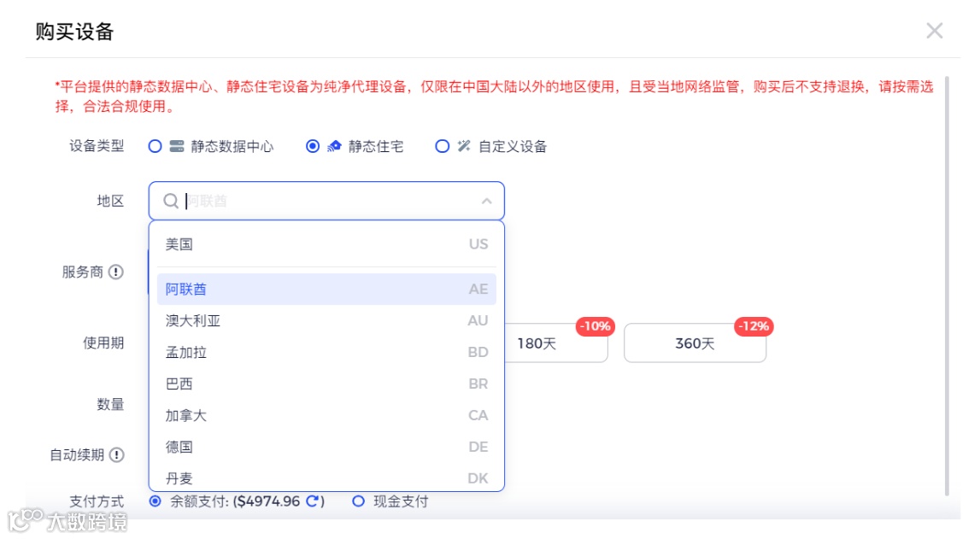Collapse the region dropdown via its chevron
This screenshot has width=980, height=539.
tap(486, 201)
